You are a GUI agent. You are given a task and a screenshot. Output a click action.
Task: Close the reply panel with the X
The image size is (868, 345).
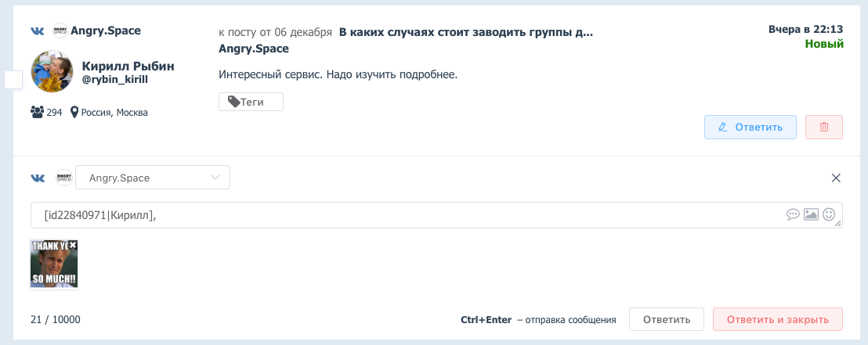click(x=836, y=178)
